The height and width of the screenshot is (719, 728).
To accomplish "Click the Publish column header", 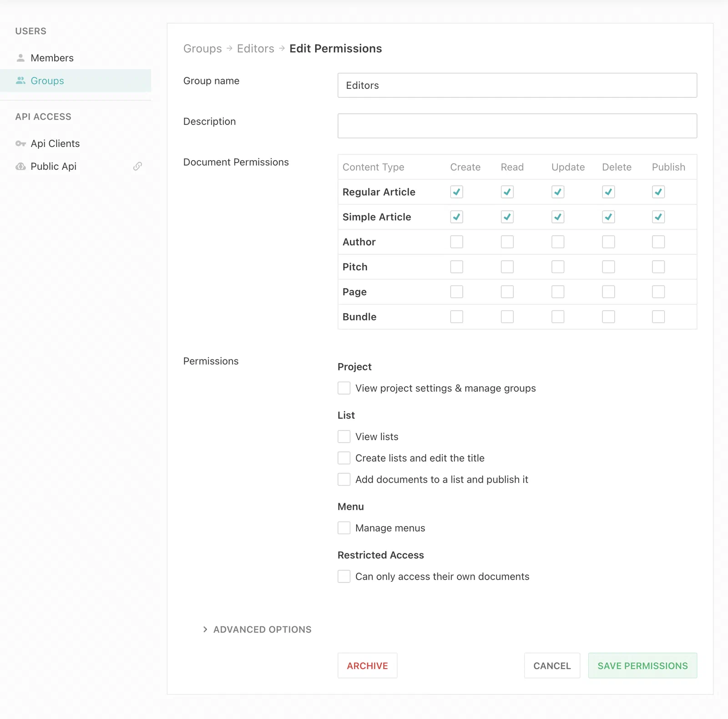I will point(668,167).
